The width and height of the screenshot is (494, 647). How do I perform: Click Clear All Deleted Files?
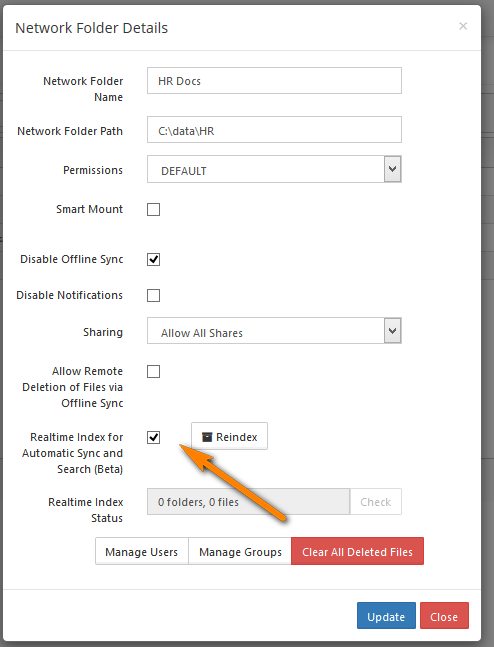coord(357,551)
